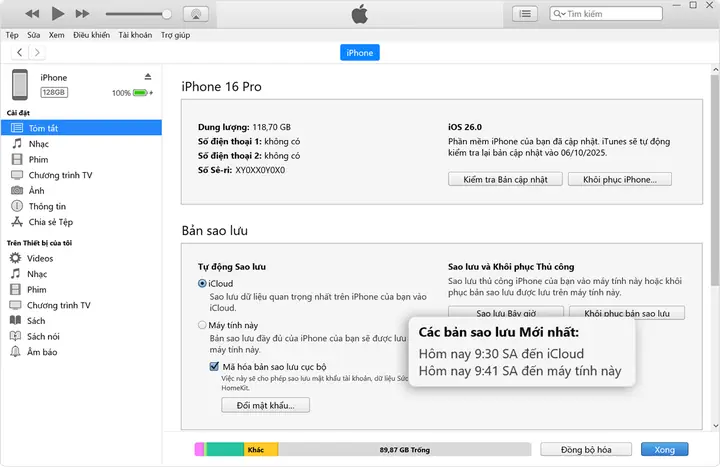720x467 pixels.
Task: Click the vertical scrollbar thumb
Action: tap(715, 179)
